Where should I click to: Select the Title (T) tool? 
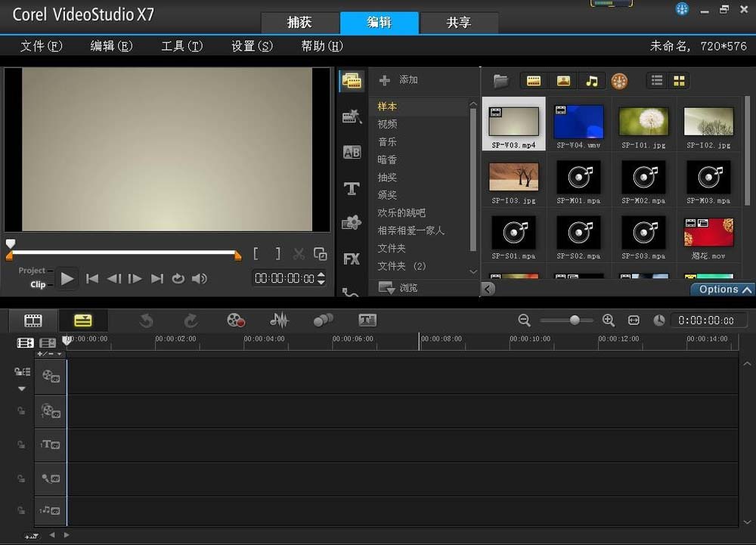351,188
